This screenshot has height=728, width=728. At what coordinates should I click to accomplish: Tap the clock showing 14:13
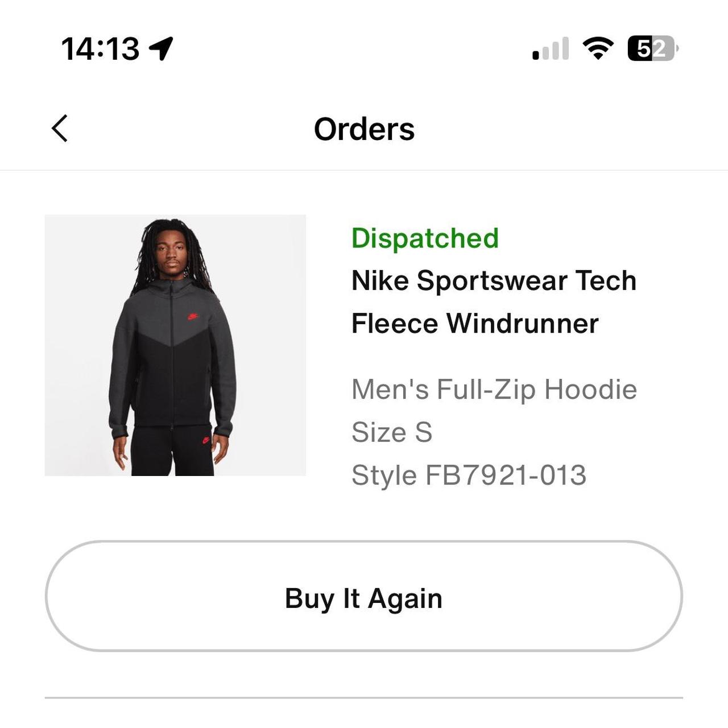102,48
